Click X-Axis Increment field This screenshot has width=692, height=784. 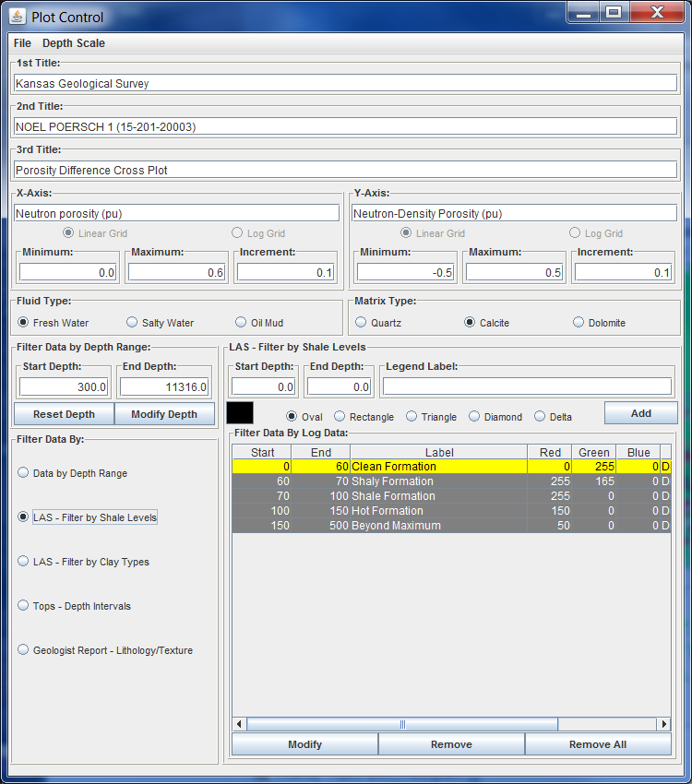pyautogui.click(x=285, y=272)
